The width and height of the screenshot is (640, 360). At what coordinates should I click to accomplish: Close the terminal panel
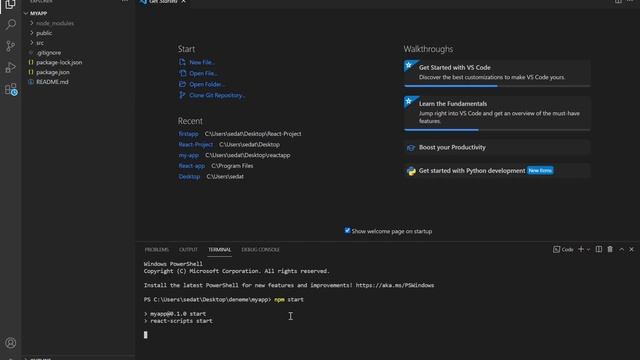(631, 249)
